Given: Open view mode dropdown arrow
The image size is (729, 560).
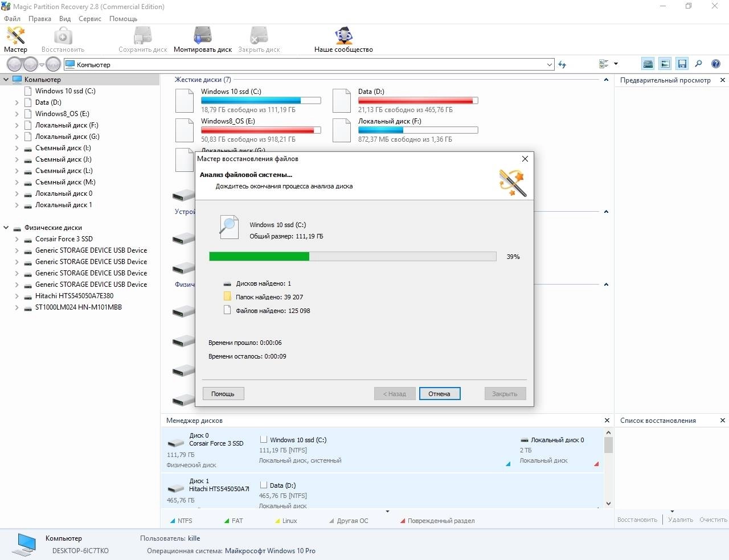Looking at the screenshot, I should click(x=616, y=64).
